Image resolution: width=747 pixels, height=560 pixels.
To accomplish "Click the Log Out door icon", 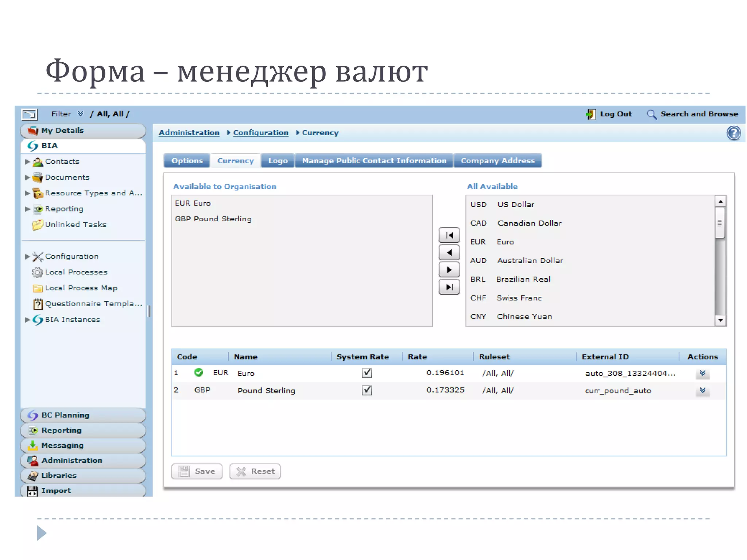I will click(591, 114).
